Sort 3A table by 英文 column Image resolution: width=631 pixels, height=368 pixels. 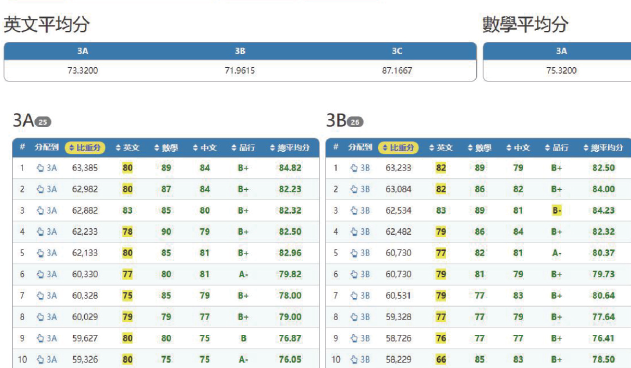tap(128, 148)
